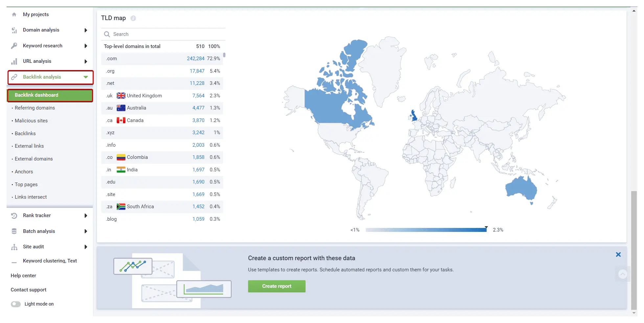Viewport: 644px width, 323px height.
Task: Dismiss the custom report banner
Action: [618, 255]
